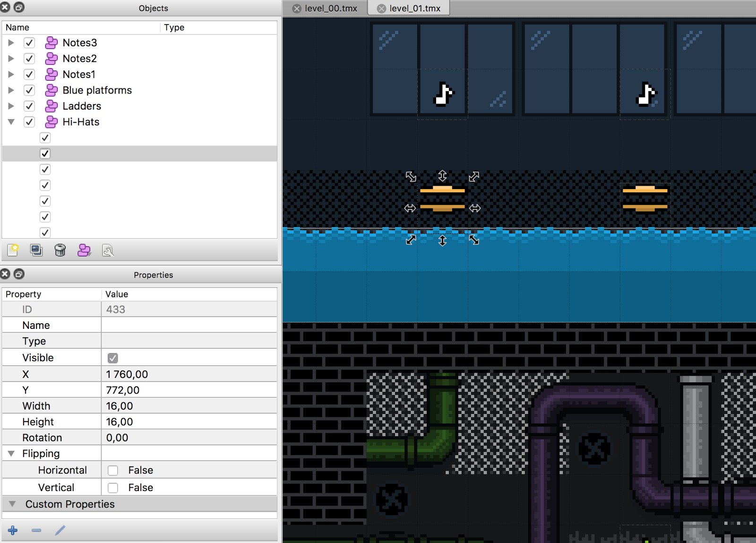Collapse the Hi-Hats layer
Image resolution: width=756 pixels, height=543 pixels.
click(x=11, y=122)
